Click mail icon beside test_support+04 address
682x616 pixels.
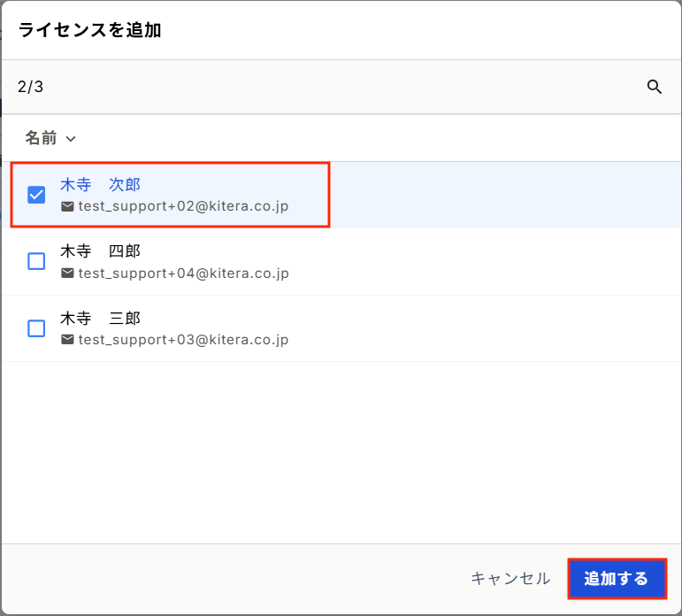[67, 273]
